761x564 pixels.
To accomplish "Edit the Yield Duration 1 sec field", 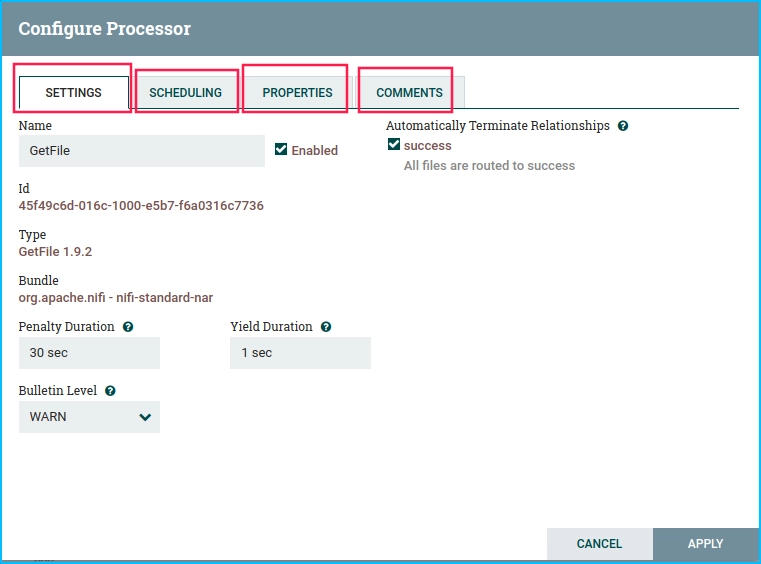I will (x=300, y=353).
